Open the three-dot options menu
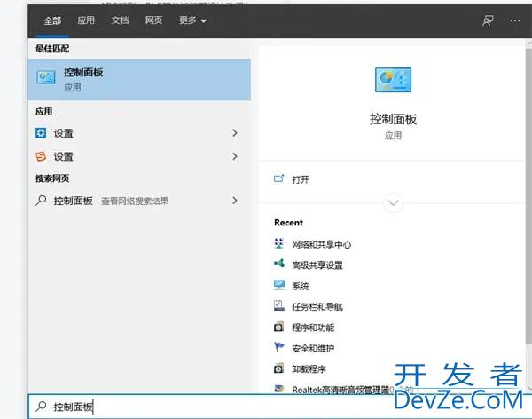Screen dimensions: 532x419 [x=513, y=20]
